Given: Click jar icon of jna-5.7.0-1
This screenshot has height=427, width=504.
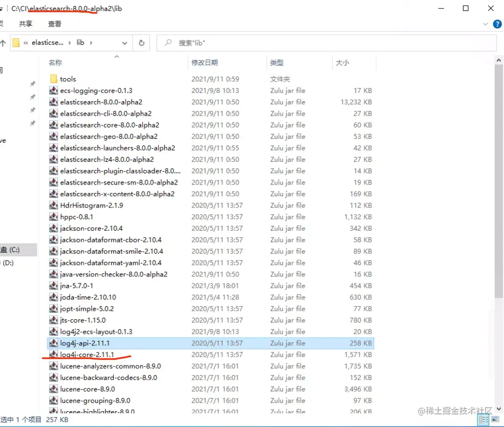Looking at the screenshot, I should point(53,286).
